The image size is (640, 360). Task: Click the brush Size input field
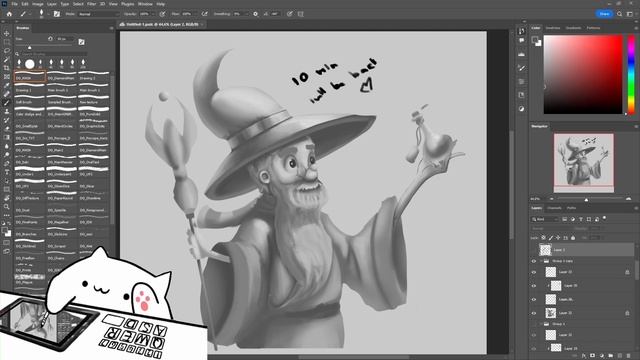65,39
